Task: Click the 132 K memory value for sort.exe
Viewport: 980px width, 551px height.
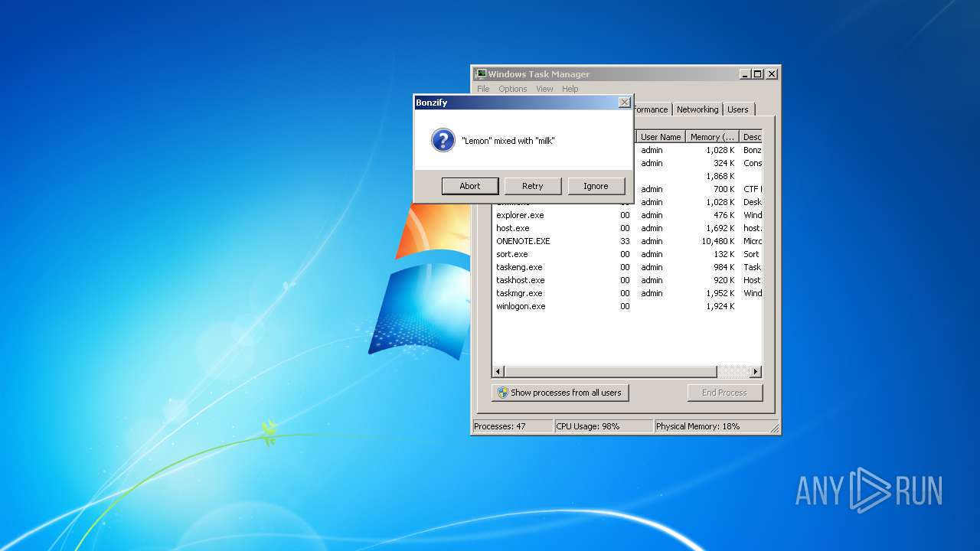Action: [724, 254]
